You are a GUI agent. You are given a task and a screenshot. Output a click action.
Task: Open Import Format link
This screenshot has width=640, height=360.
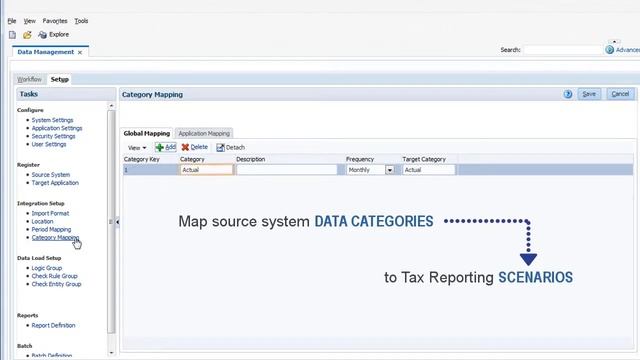[50, 213]
